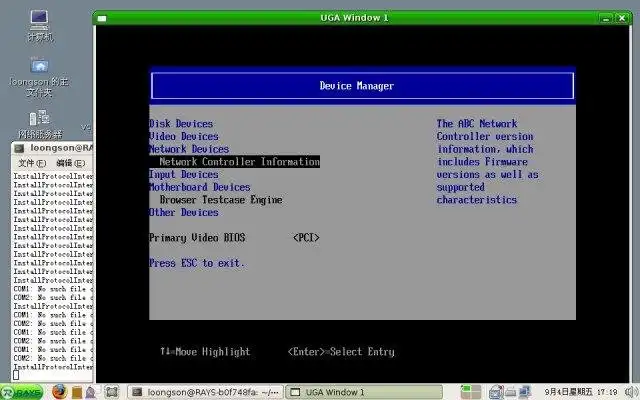Click the show desktop icon in taskbar

tap(112, 392)
